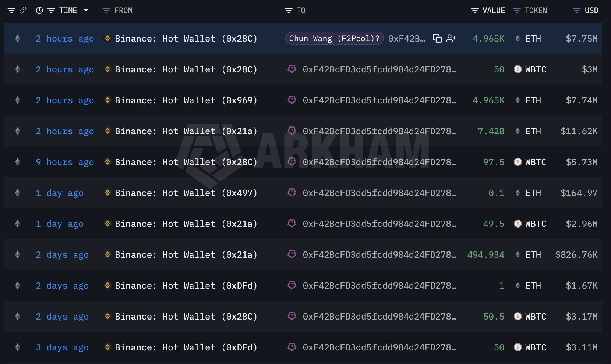Screen dimensions: 611x364
Task: Click ETH token icon in $1.67K row
Action: (518, 285)
